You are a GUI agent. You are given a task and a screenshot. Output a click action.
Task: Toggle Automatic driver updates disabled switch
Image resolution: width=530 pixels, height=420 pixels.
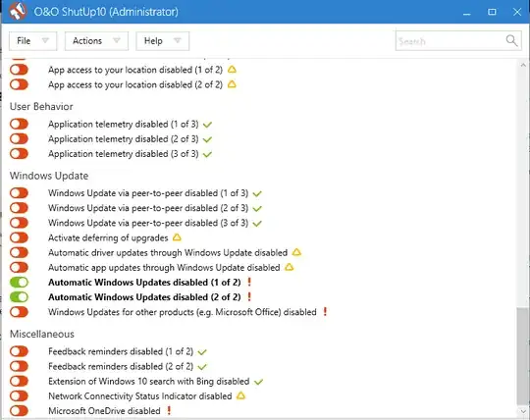pos(19,252)
